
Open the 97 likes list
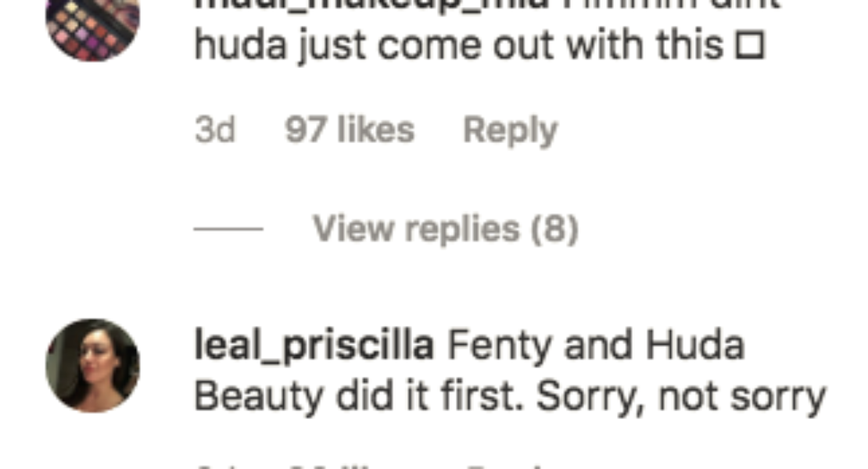coord(349,130)
